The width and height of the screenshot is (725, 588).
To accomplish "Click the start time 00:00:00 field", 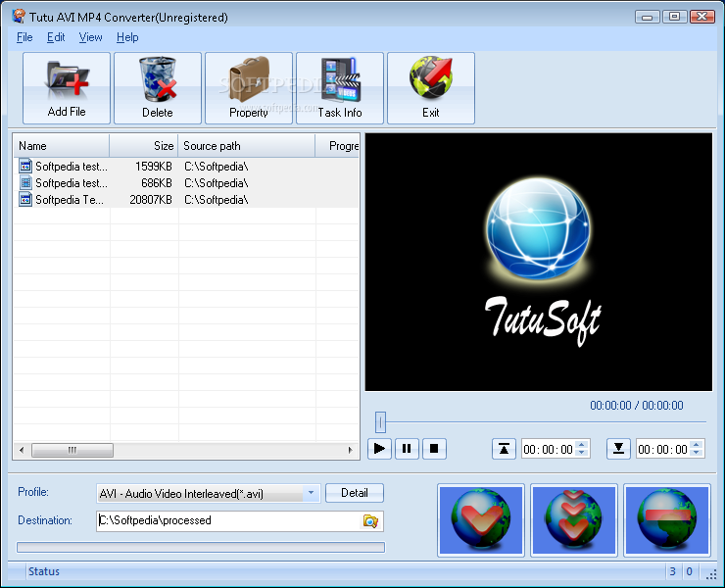I will pos(549,449).
